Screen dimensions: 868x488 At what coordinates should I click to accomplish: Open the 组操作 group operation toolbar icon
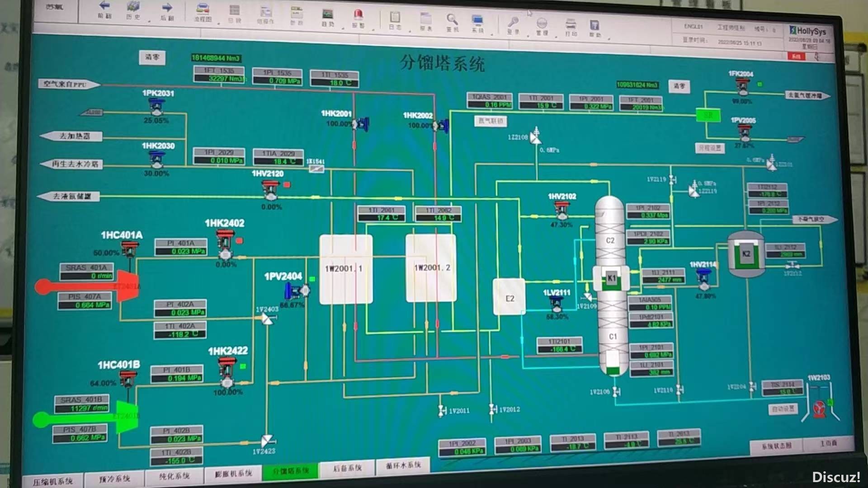click(265, 12)
